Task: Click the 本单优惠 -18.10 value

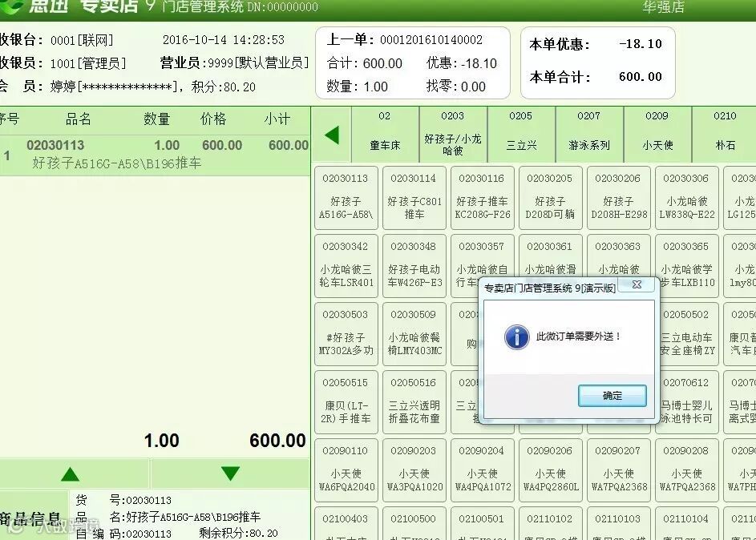Action: click(x=641, y=44)
